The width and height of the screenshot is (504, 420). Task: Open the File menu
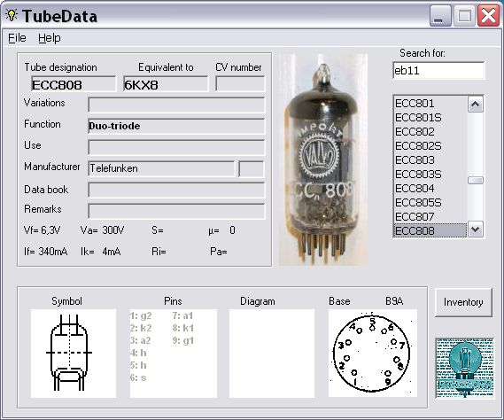(x=17, y=38)
